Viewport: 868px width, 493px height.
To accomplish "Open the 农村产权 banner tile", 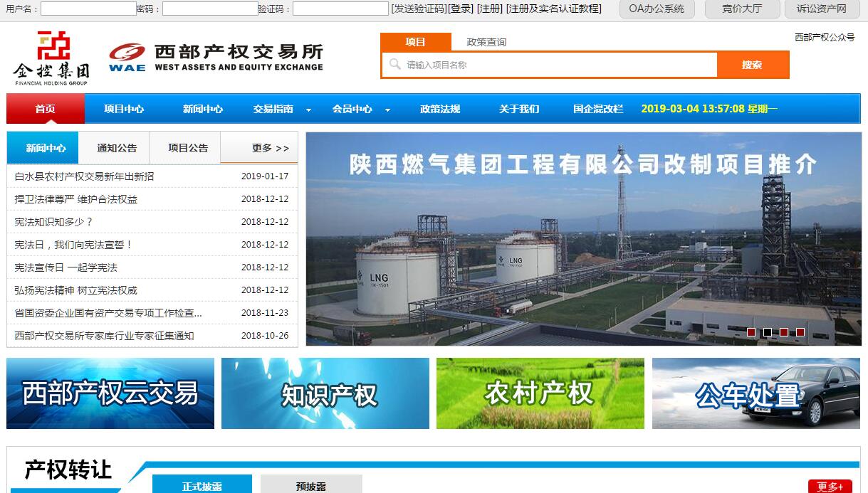I will point(540,393).
